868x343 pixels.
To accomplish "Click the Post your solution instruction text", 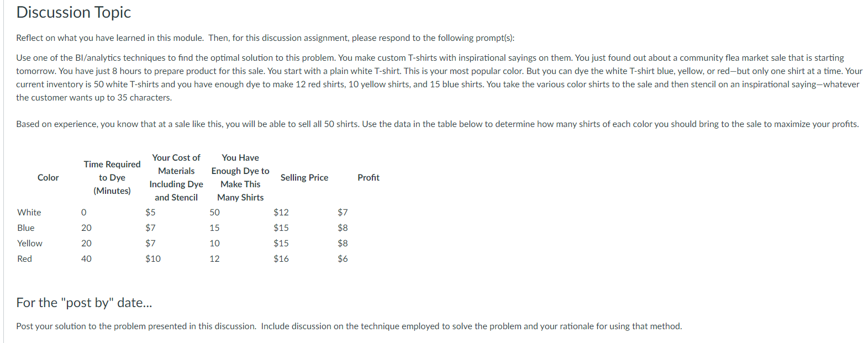I will 349,326.
